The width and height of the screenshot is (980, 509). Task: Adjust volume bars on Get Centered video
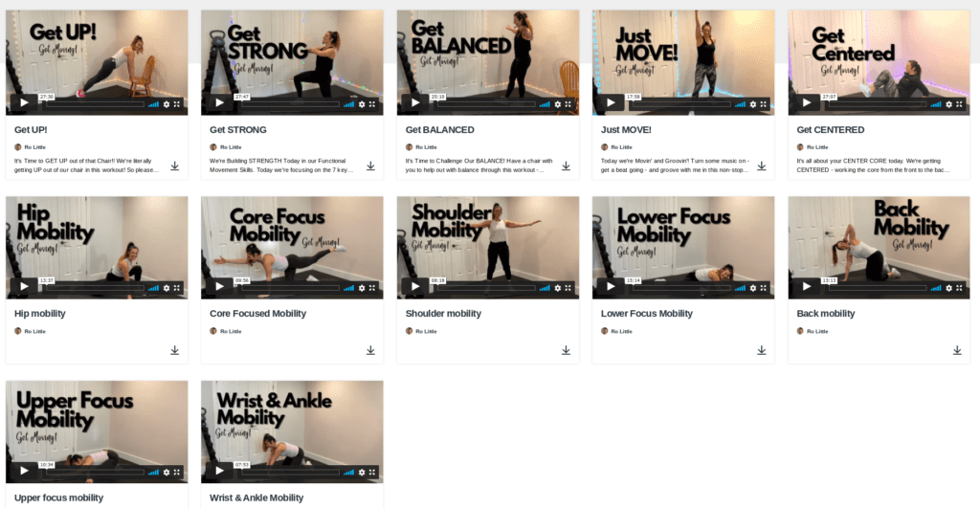click(936, 104)
